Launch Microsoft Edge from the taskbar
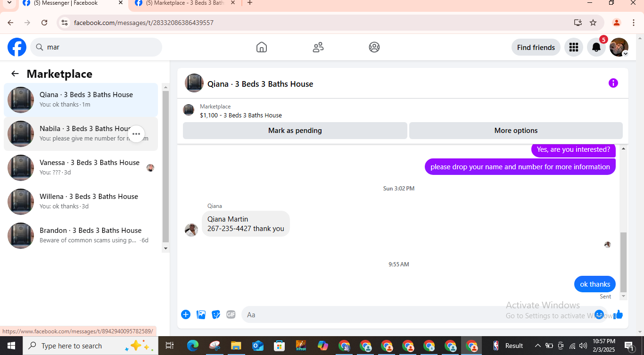The image size is (644, 355). tap(193, 346)
